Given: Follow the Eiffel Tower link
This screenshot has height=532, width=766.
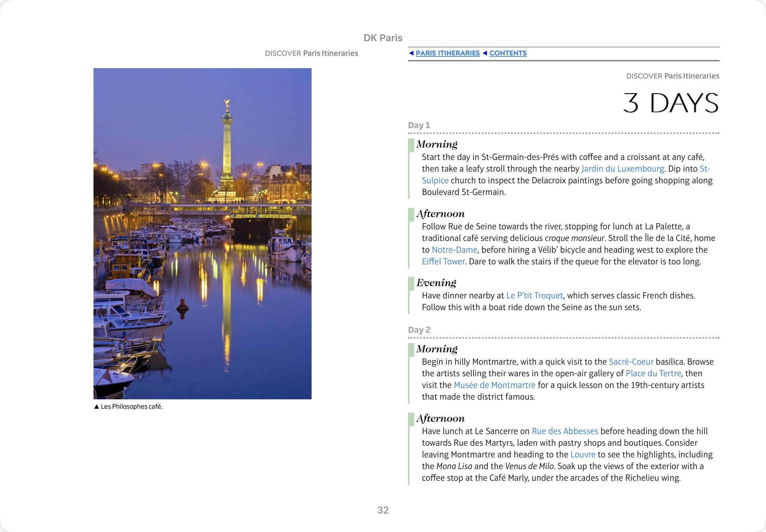Looking at the screenshot, I should pyautogui.click(x=443, y=262).
